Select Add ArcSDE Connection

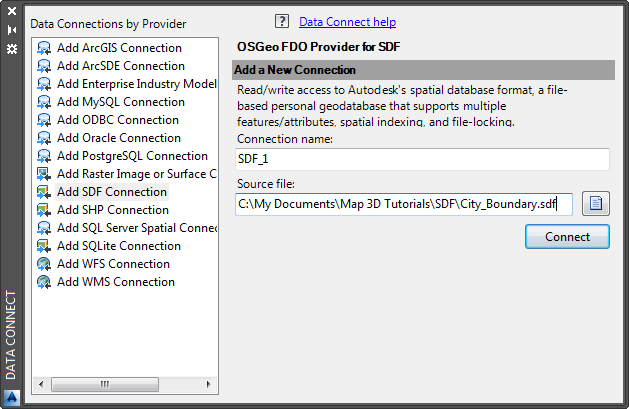point(121,66)
